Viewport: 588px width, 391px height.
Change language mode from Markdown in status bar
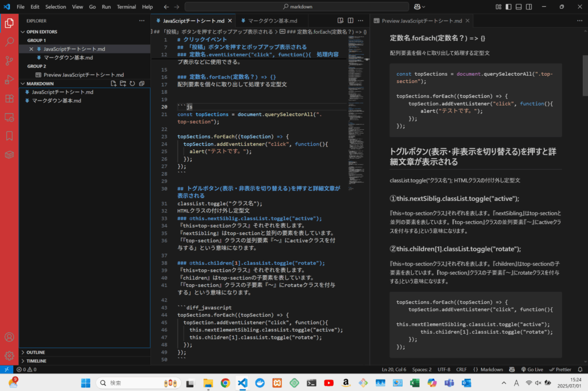[x=492, y=369]
